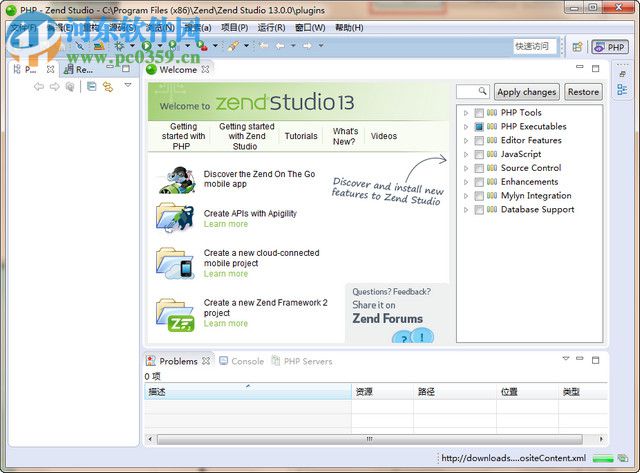640x473 pixels.
Task: Expand the JavaScript tree node
Action: [466, 155]
